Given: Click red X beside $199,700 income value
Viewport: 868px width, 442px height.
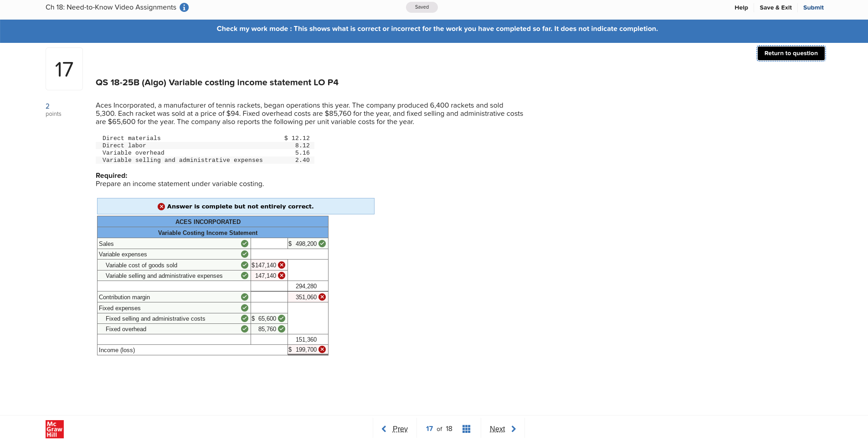Looking at the screenshot, I should (x=322, y=349).
